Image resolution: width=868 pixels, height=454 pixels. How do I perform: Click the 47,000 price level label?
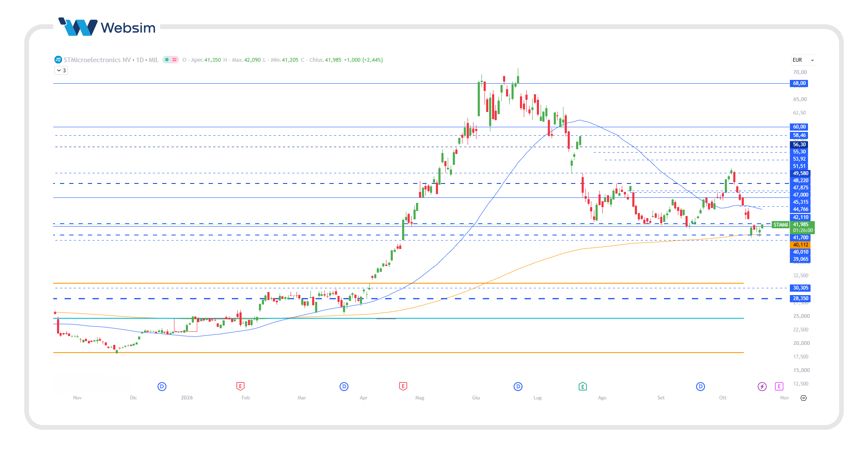click(800, 195)
